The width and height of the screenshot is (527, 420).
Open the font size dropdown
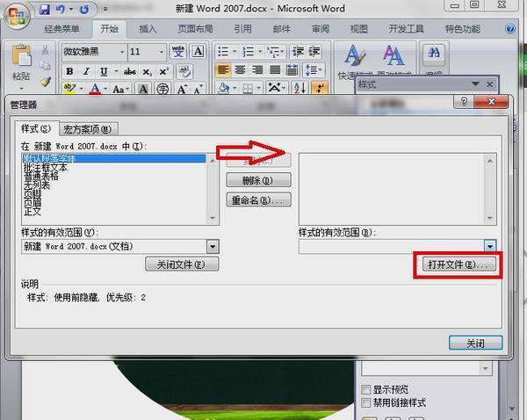pos(162,52)
